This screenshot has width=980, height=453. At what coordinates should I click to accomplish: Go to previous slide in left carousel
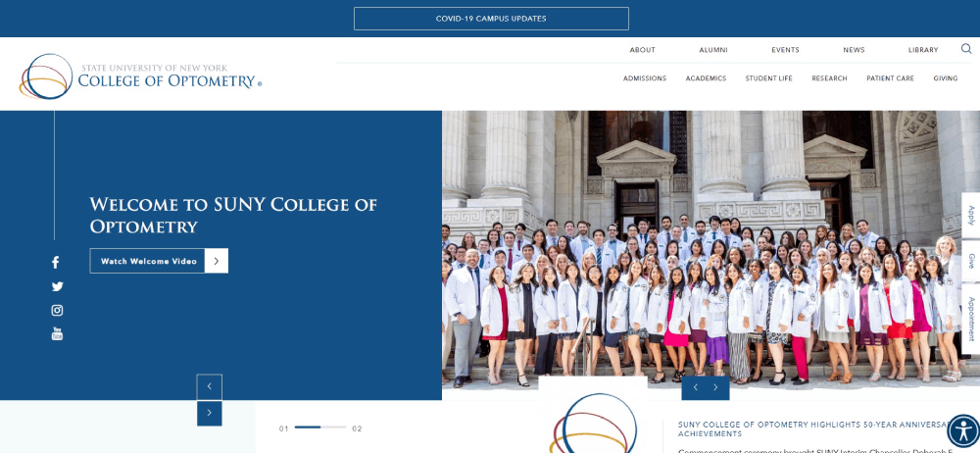(x=210, y=386)
